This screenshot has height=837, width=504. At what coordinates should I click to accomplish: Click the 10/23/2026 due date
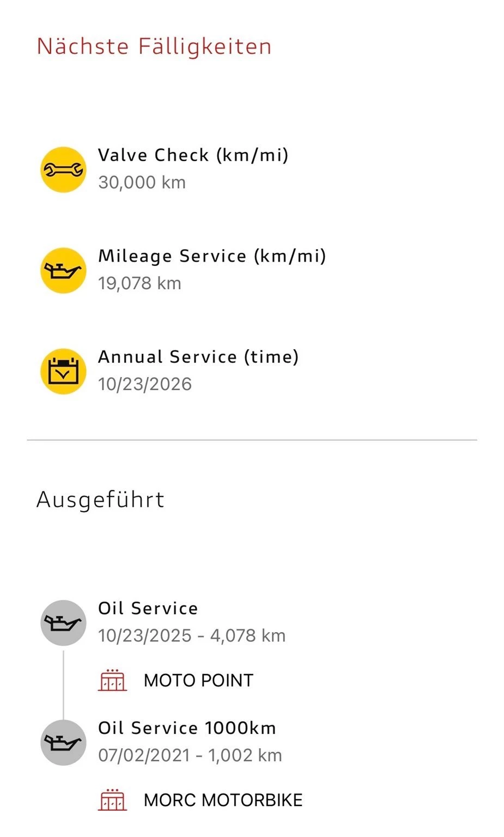[145, 384]
